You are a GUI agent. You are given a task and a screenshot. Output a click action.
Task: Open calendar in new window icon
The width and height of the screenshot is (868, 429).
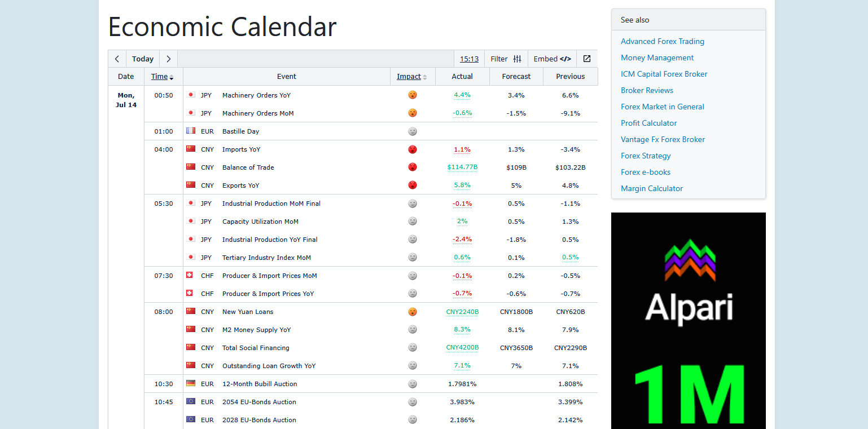[x=587, y=59]
